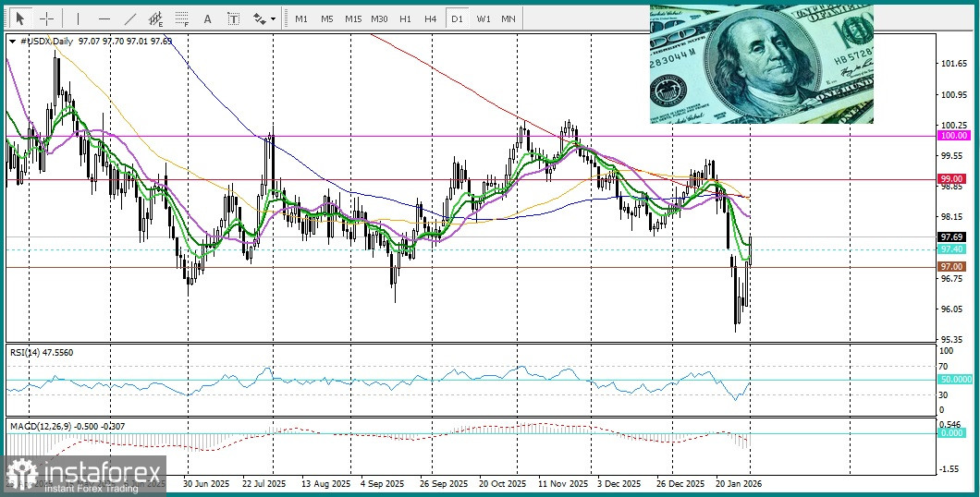This screenshot has width=980, height=497.
Task: Click the 96.05 price axis value
Action: coord(952,309)
